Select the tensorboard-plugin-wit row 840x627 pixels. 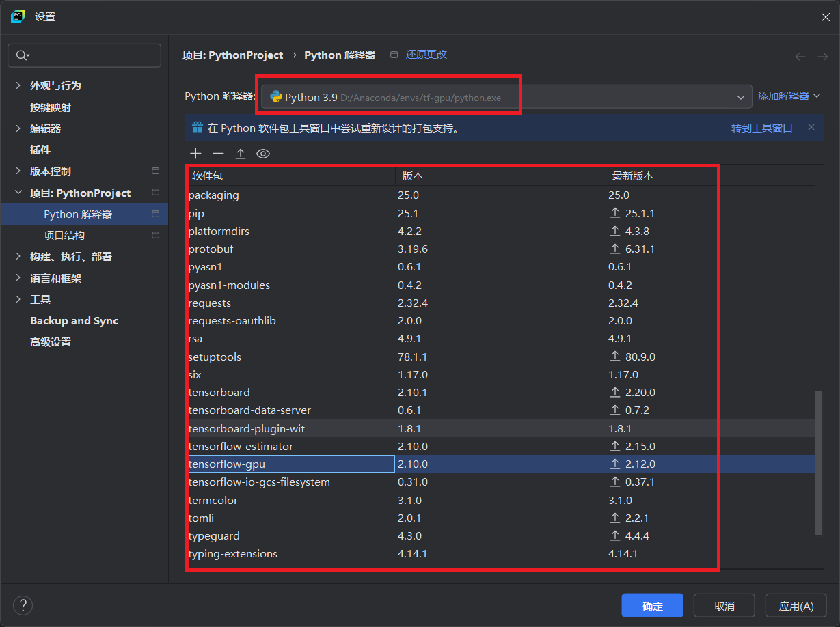[x=500, y=428]
